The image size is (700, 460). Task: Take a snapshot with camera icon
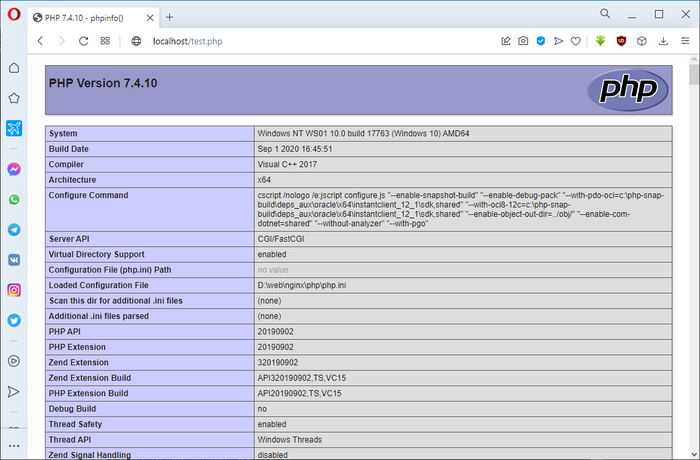tap(523, 41)
